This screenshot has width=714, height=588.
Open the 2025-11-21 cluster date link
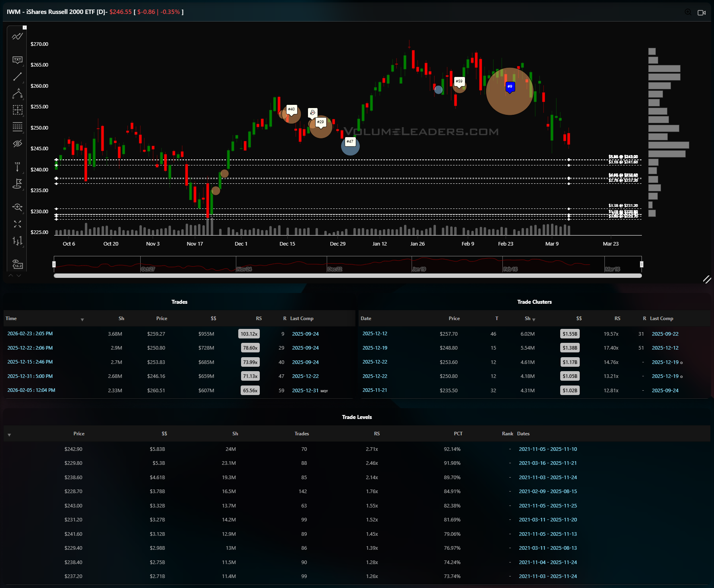click(x=375, y=390)
